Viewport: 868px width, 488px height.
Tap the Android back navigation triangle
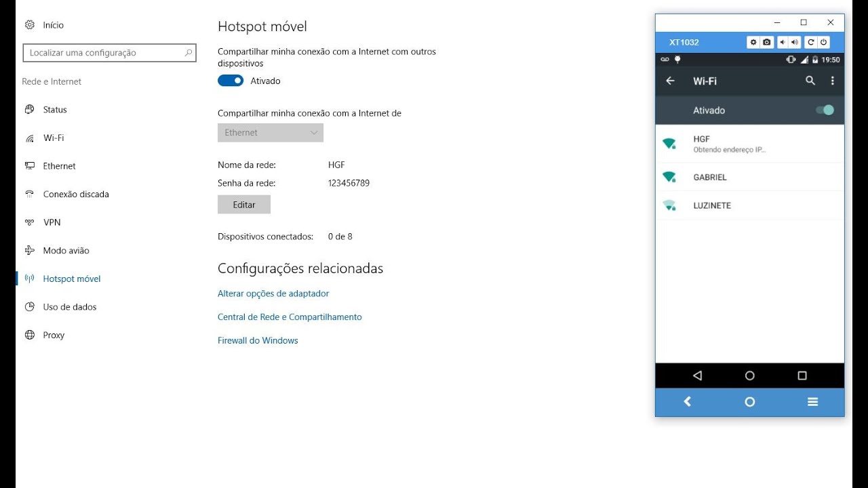697,375
